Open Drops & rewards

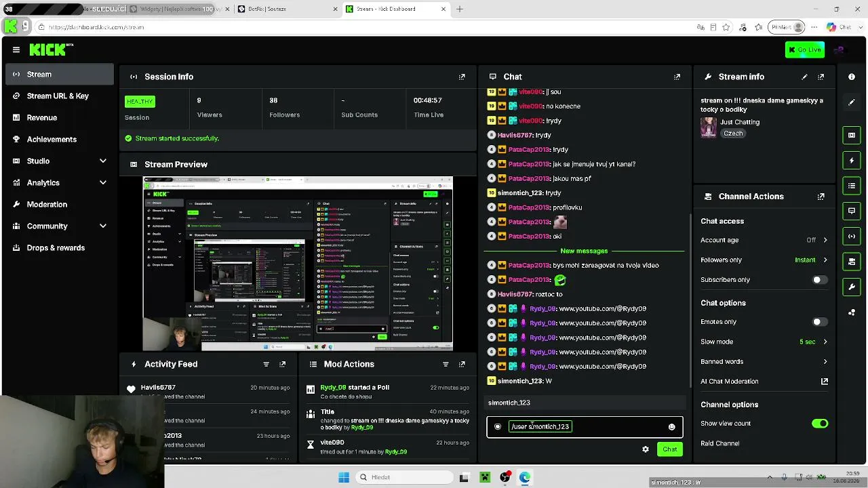[60, 247]
